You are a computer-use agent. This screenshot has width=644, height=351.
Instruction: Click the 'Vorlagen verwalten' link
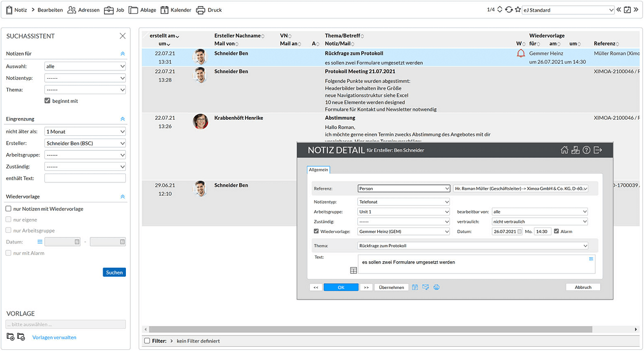coord(54,337)
